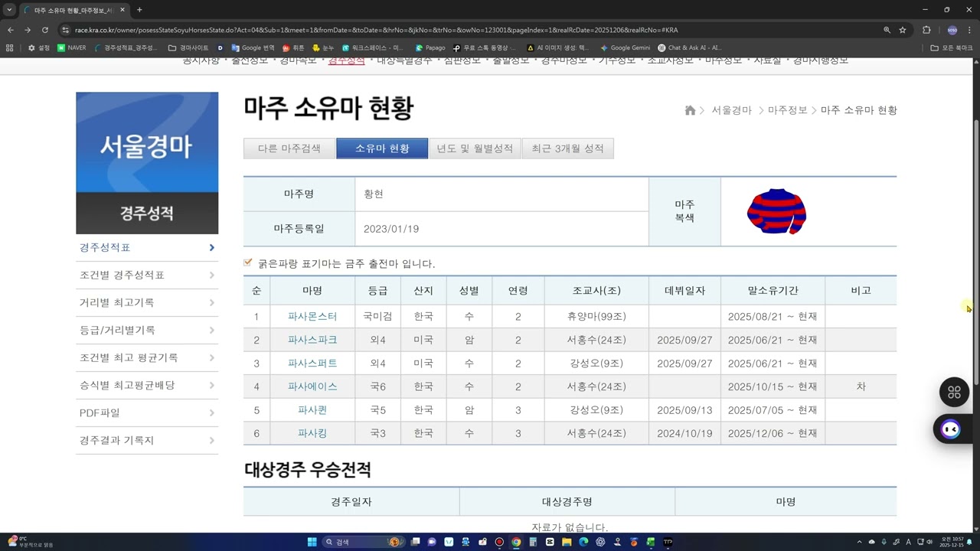Open Microsoft Edge in taskbar
Viewport: 980px width, 551px height.
click(x=583, y=542)
